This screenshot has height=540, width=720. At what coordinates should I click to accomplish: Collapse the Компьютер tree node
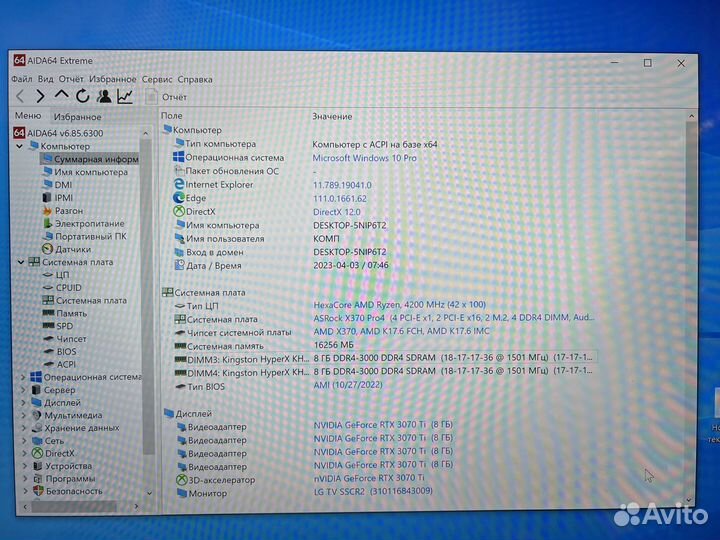click(x=20, y=146)
